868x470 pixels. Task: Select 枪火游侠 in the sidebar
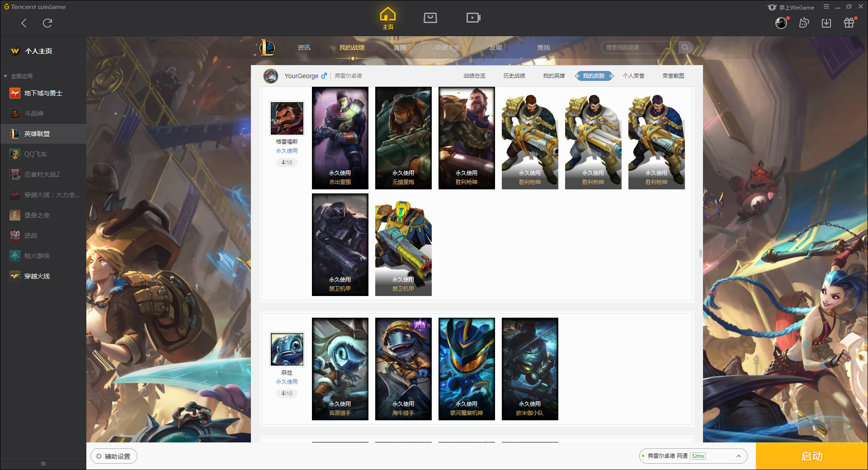coord(43,256)
